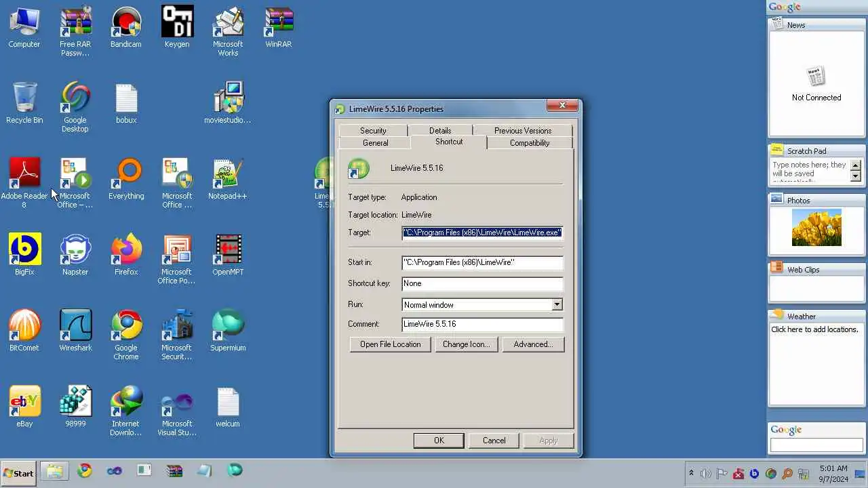Screen dimensions: 868x488
Task: Select the OpenMPT desktop icon
Action: click(x=228, y=256)
